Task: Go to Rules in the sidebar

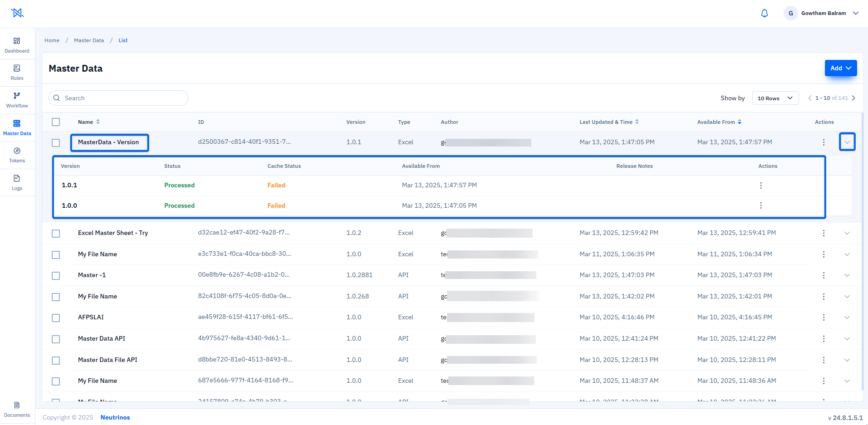Action: (17, 73)
